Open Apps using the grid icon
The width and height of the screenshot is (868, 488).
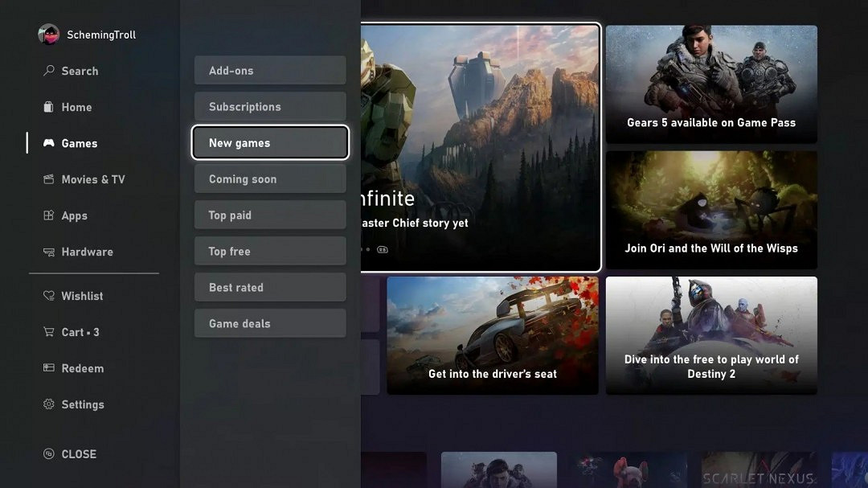click(x=49, y=215)
